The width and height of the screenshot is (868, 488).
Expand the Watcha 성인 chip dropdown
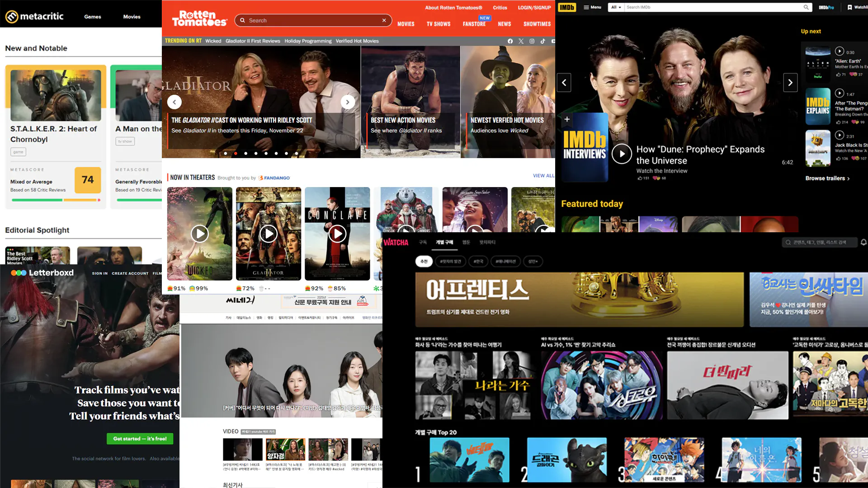(x=533, y=261)
